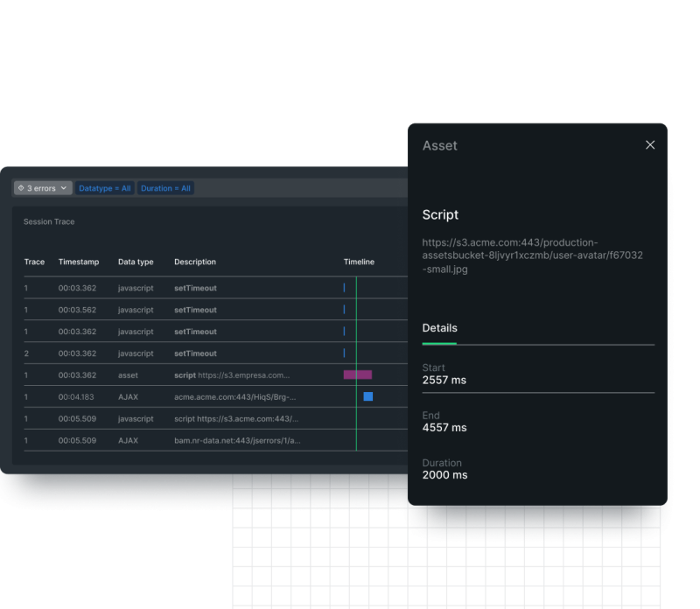Switch to the Details tab in Asset panel

438,327
